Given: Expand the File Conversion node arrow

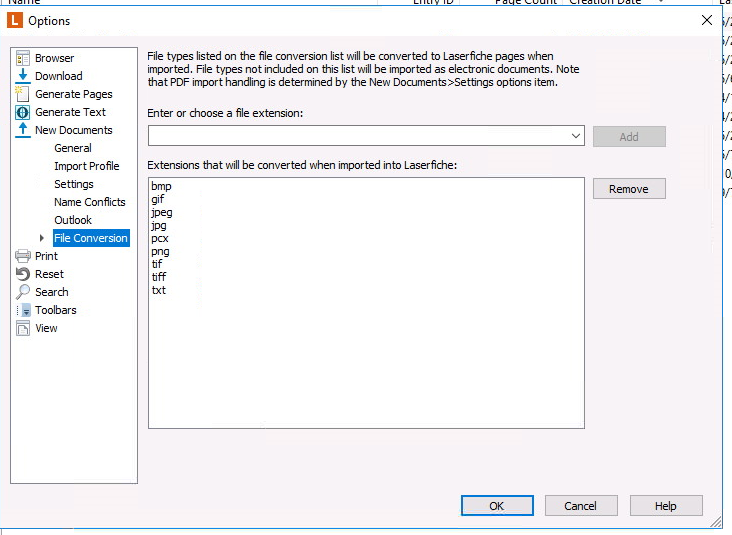Looking at the screenshot, I should 42,238.
